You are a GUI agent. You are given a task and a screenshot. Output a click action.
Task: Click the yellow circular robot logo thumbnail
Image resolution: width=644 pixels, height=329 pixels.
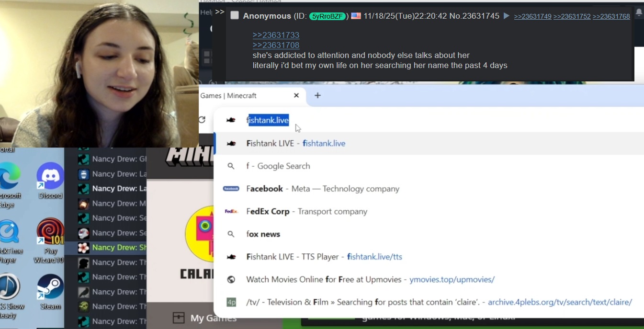[x=199, y=235]
